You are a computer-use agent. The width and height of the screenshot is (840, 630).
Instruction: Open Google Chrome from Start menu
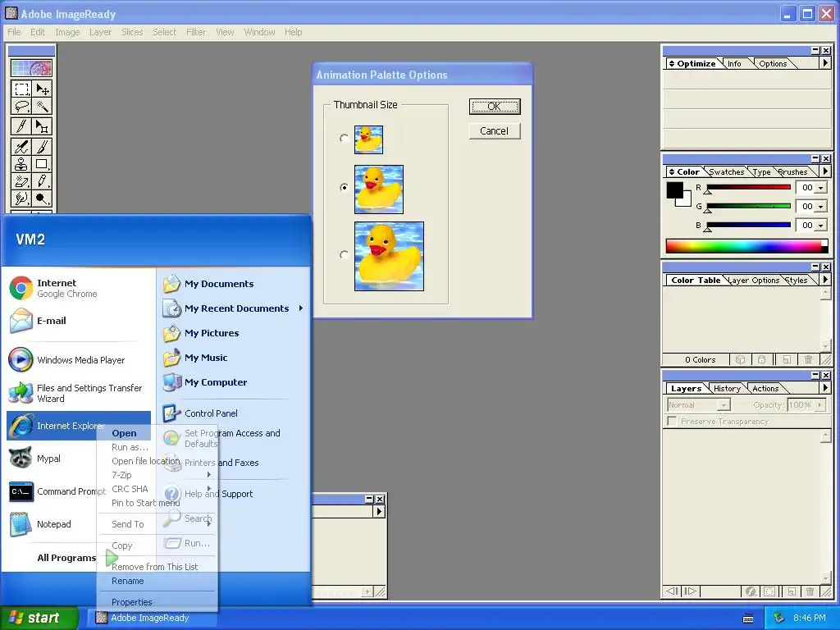(x=78, y=288)
